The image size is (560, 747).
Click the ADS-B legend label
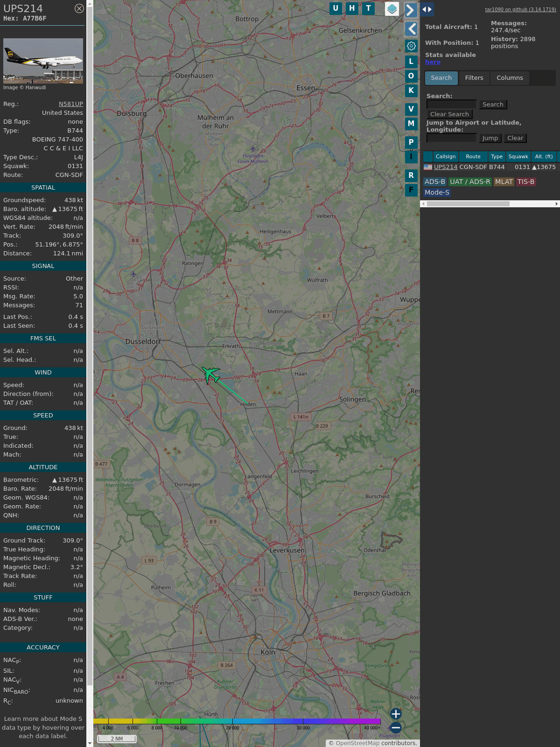coord(435,182)
